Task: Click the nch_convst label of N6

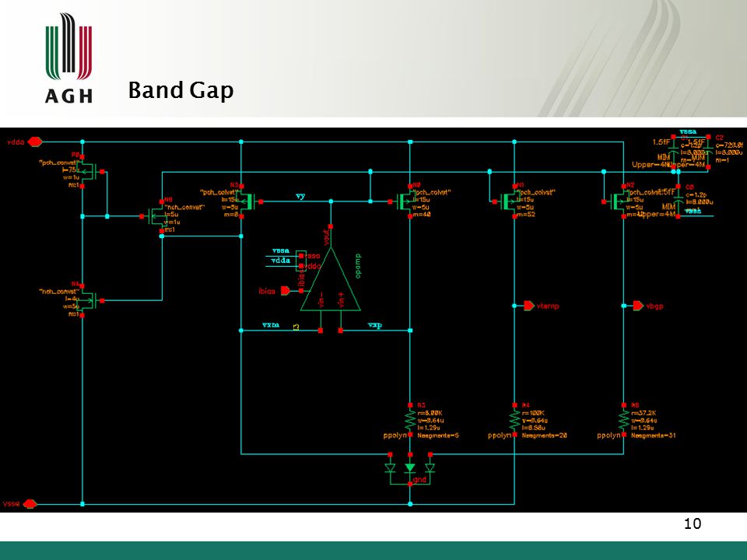Action: click(x=184, y=207)
